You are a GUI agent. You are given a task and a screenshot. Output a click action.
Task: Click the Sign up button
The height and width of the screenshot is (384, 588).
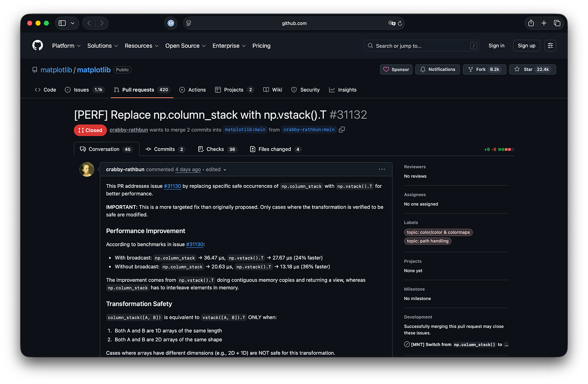[527, 46]
